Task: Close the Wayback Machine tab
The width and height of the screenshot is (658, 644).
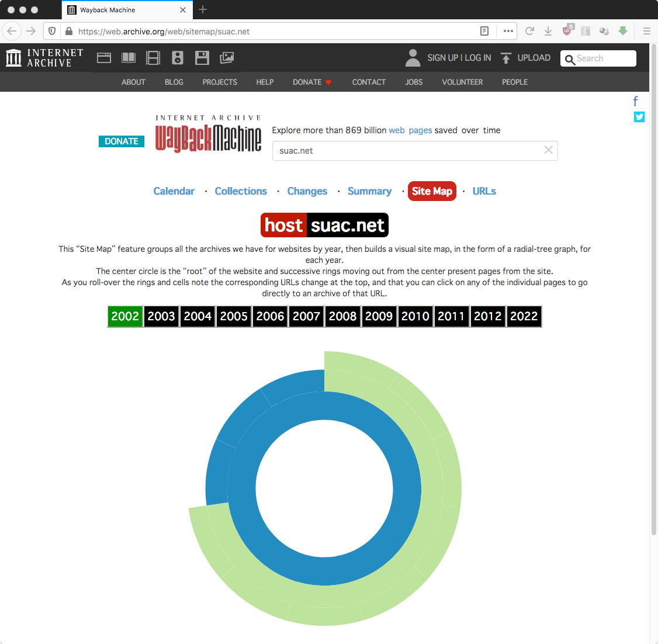Action: pyautogui.click(x=182, y=10)
